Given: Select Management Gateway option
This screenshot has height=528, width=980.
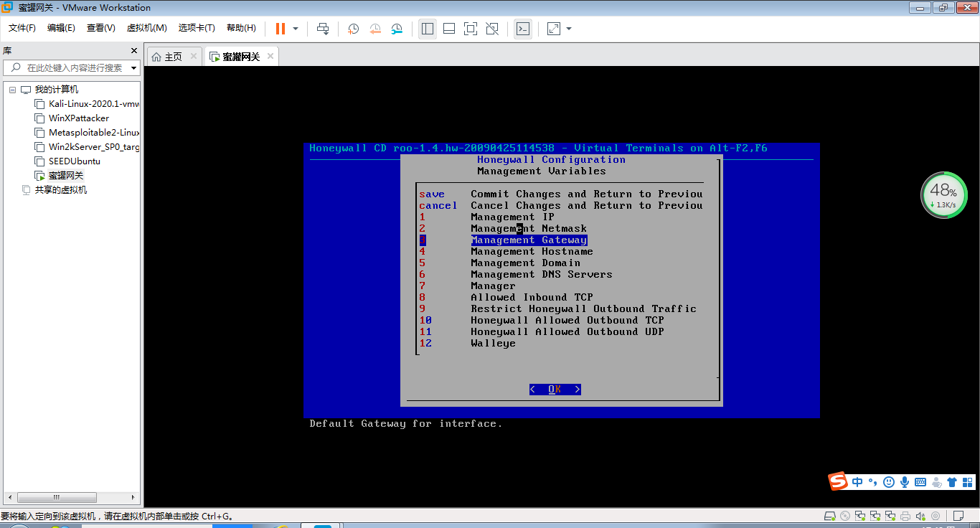Looking at the screenshot, I should click(529, 240).
